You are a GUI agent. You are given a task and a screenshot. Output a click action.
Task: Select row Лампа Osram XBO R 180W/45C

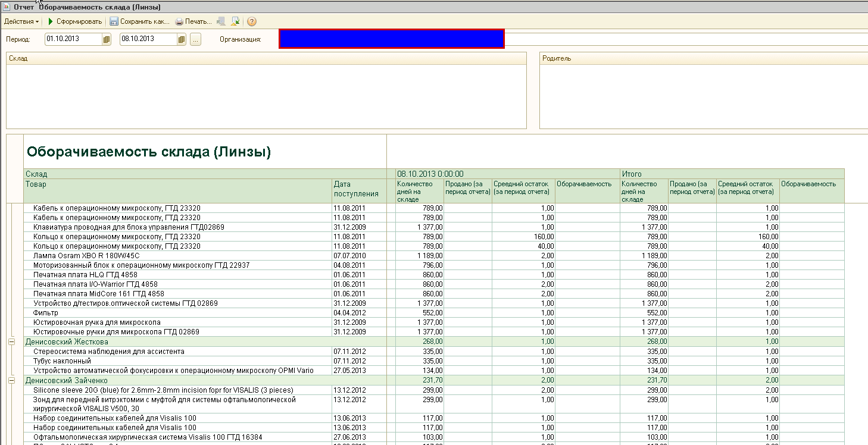point(434,256)
